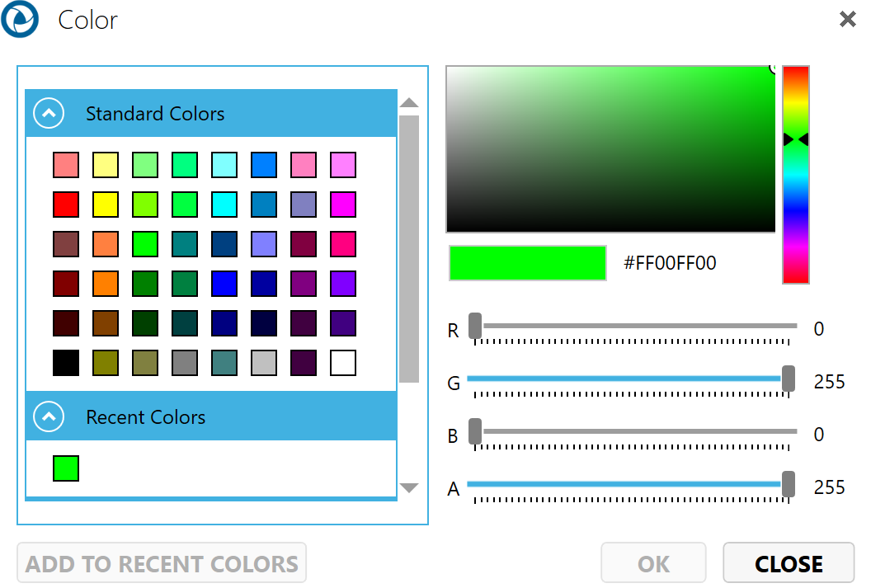Select the white standard color swatch
Image resolution: width=871 pixels, height=588 pixels.
point(343,363)
